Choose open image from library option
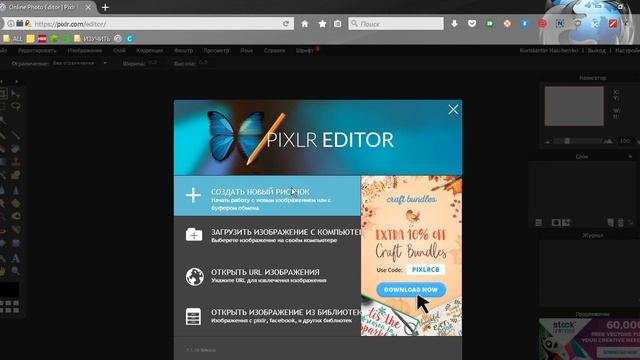Screen dimensions: 640x360 [x=267, y=316]
